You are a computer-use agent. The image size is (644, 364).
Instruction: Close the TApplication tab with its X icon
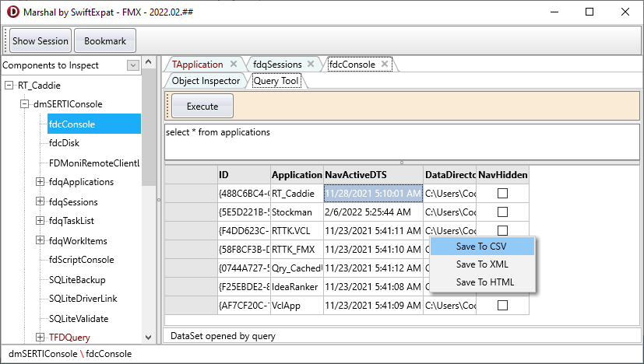(234, 65)
